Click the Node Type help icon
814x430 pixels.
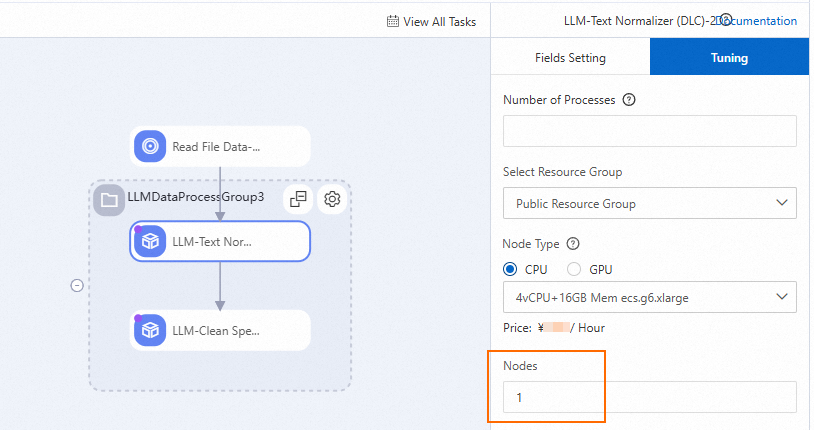(x=573, y=244)
